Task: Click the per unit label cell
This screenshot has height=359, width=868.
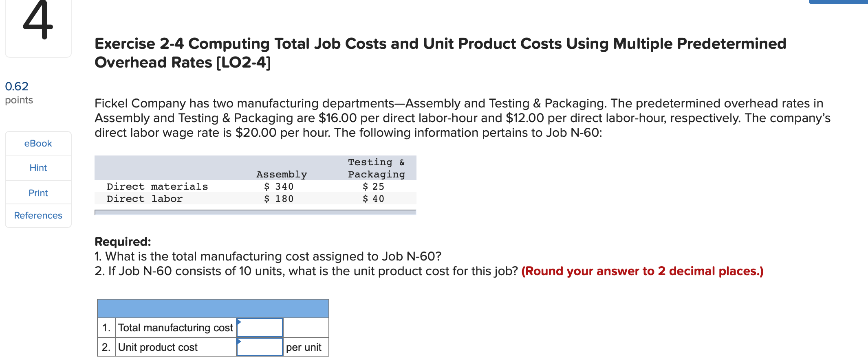Action: pyautogui.click(x=304, y=347)
